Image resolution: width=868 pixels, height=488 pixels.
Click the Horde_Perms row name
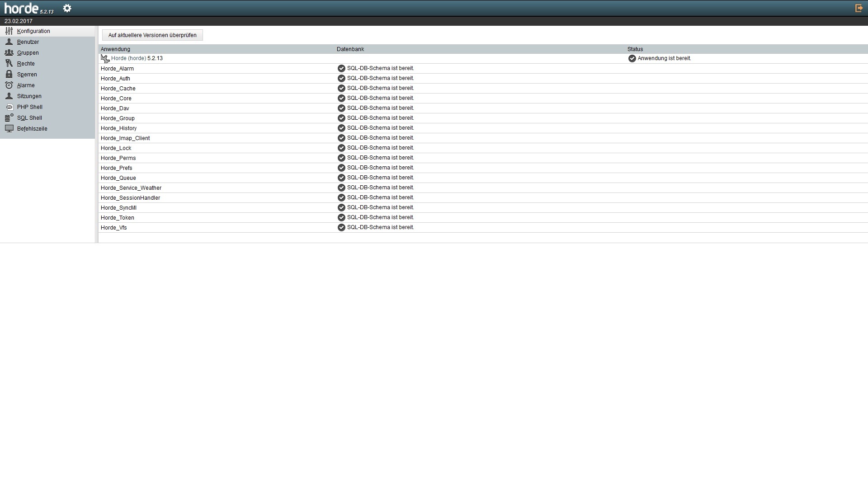[x=118, y=158]
